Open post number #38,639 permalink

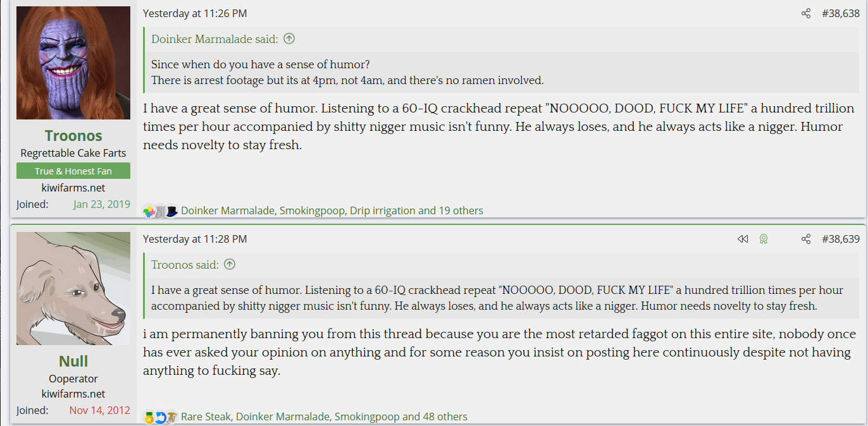[840, 239]
